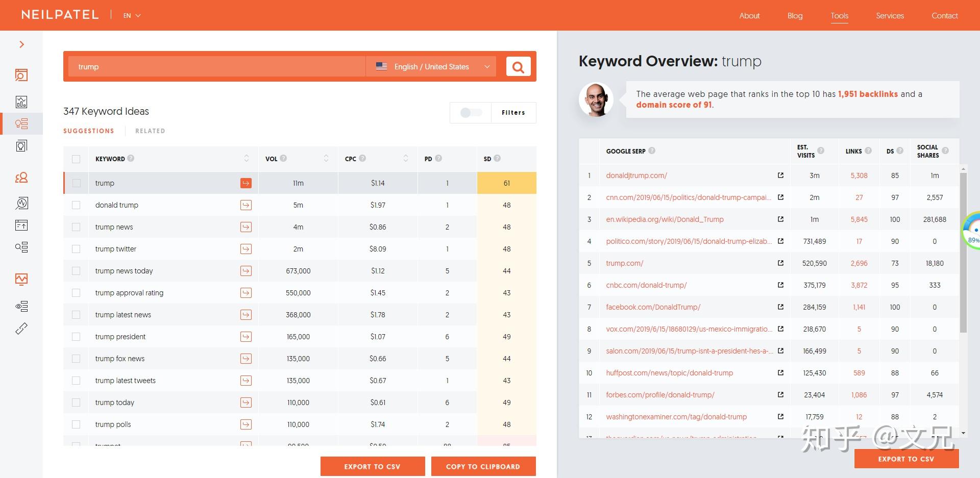Open the competitors people icon in the sidebar
980x478 pixels.
(21, 178)
